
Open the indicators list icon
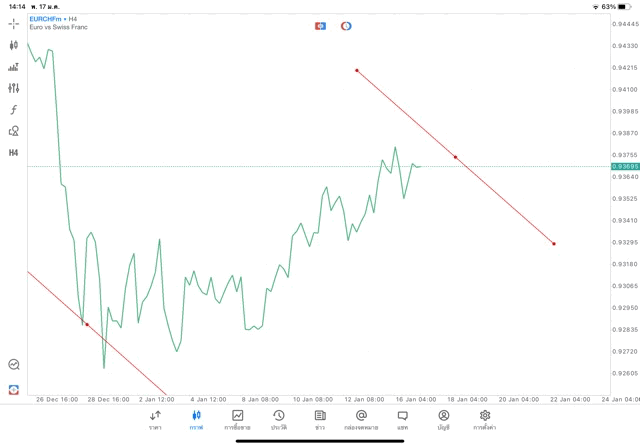pyautogui.click(x=13, y=67)
